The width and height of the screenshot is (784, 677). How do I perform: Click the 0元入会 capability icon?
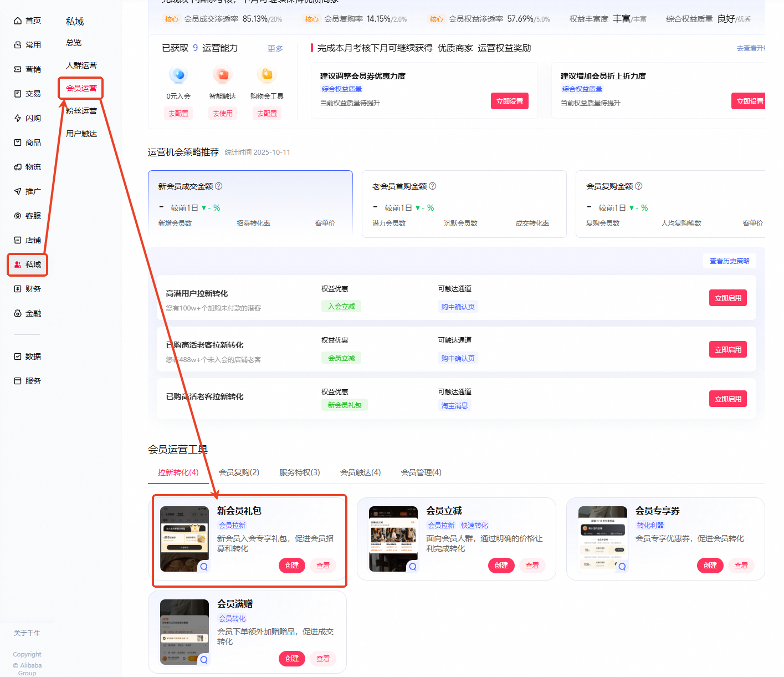(x=178, y=74)
